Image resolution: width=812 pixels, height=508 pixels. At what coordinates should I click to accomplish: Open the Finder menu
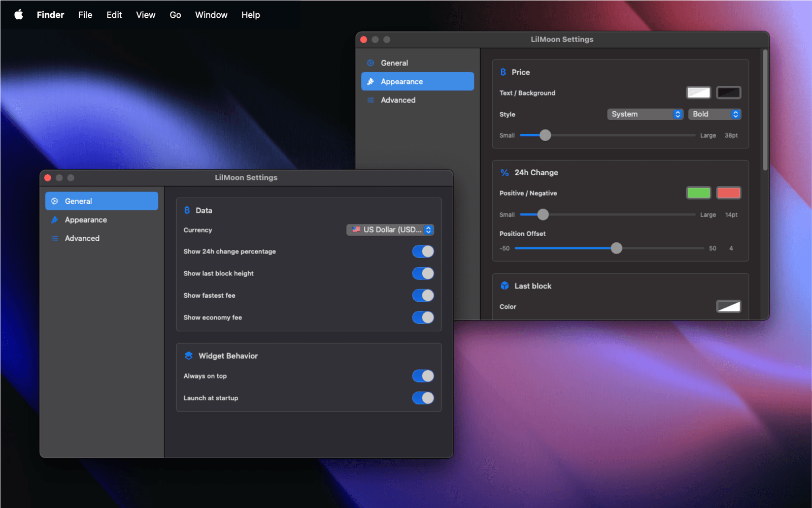[x=50, y=15]
